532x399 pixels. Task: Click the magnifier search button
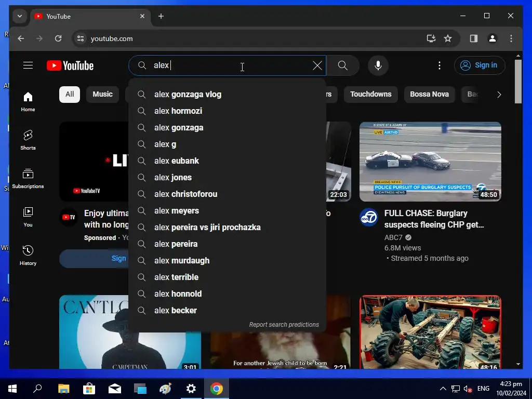coord(343,65)
